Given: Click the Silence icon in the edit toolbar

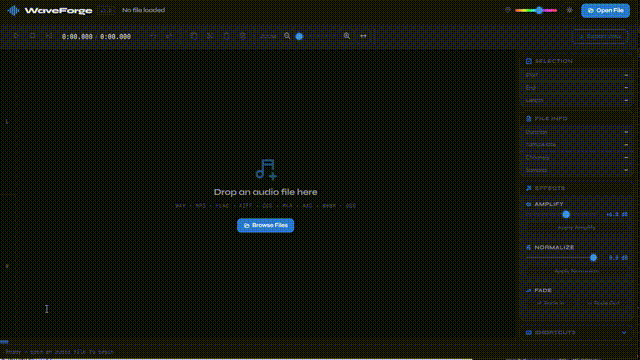Looking at the screenshot, I should click(242, 36).
